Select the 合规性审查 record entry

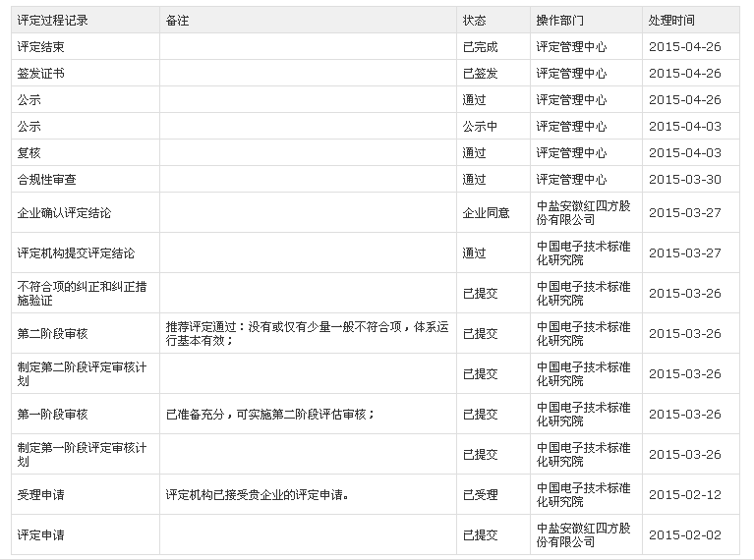(x=47, y=180)
